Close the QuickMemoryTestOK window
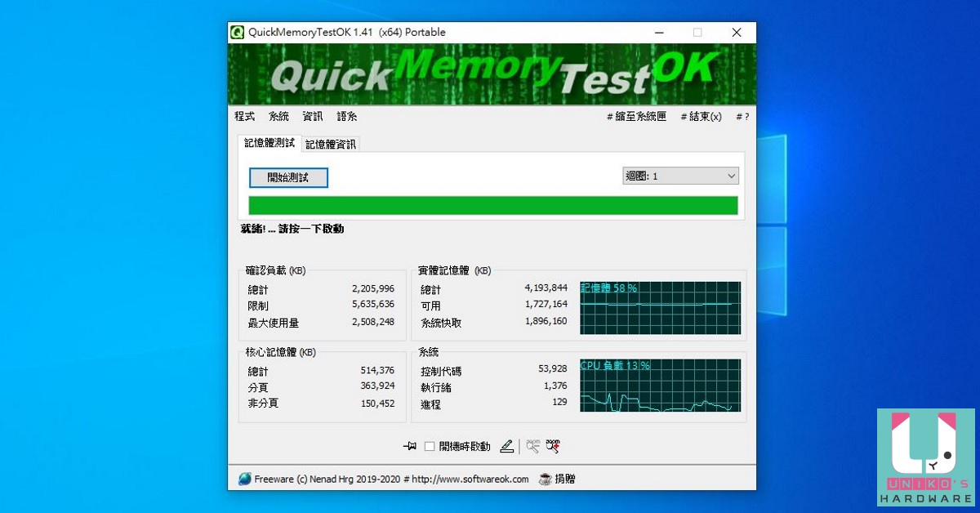 737,33
